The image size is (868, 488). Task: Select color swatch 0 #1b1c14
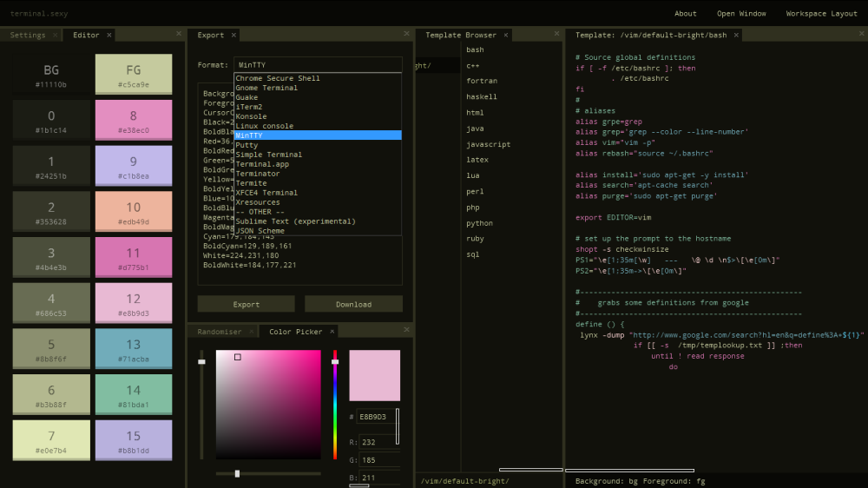(x=51, y=120)
